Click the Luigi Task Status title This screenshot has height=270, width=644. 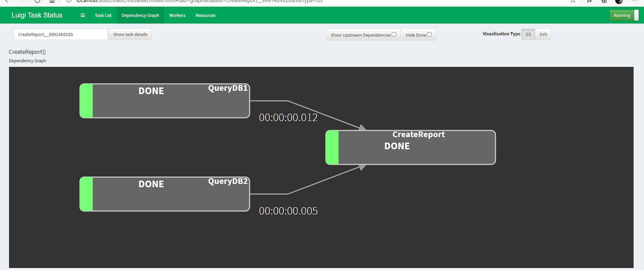pos(37,15)
